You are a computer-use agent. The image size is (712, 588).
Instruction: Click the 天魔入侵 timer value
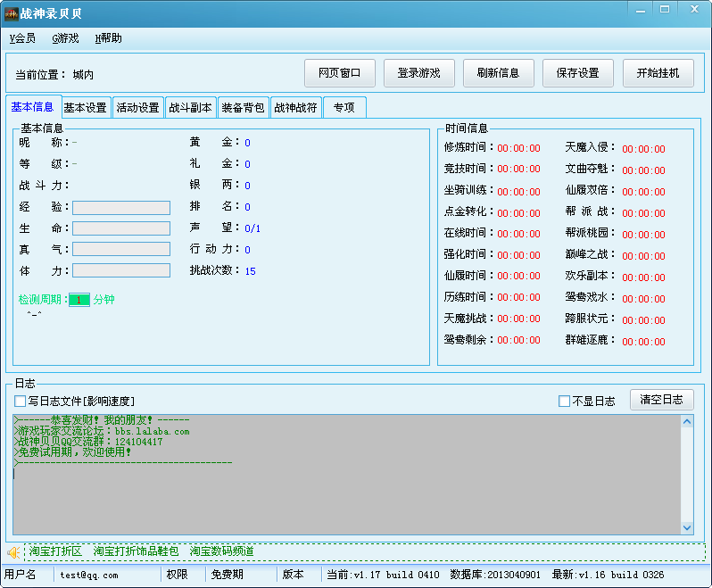click(643, 149)
